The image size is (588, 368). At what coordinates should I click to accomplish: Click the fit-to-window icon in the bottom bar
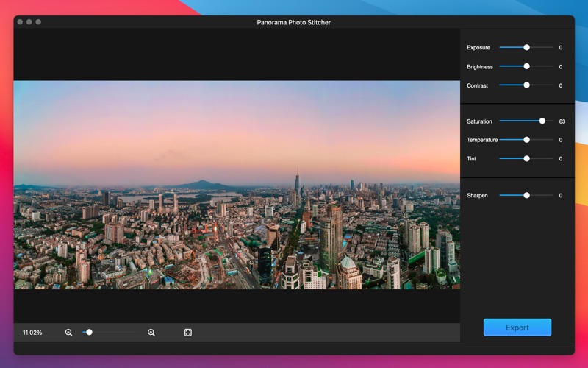[x=188, y=333]
